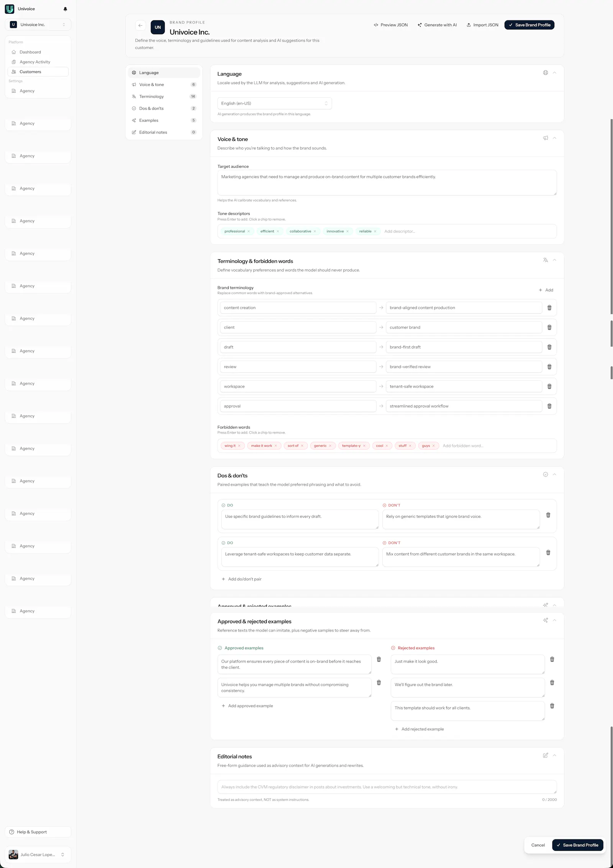Remove forbidden word 'guys'
613x868 pixels.
(433, 446)
